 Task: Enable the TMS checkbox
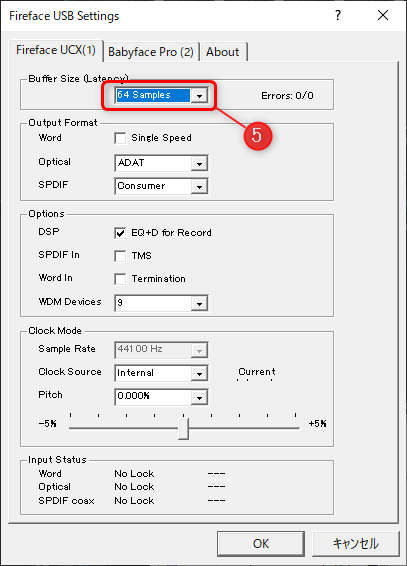click(x=120, y=256)
